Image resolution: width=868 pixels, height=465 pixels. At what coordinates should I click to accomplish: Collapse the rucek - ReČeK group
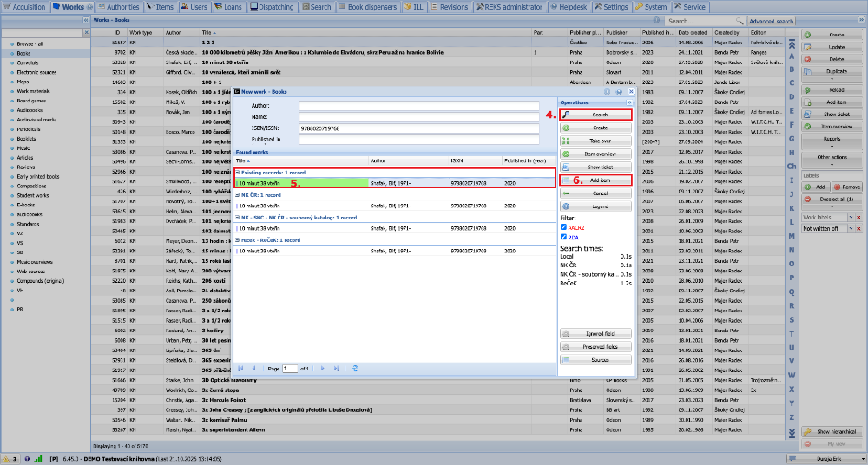(x=238, y=241)
